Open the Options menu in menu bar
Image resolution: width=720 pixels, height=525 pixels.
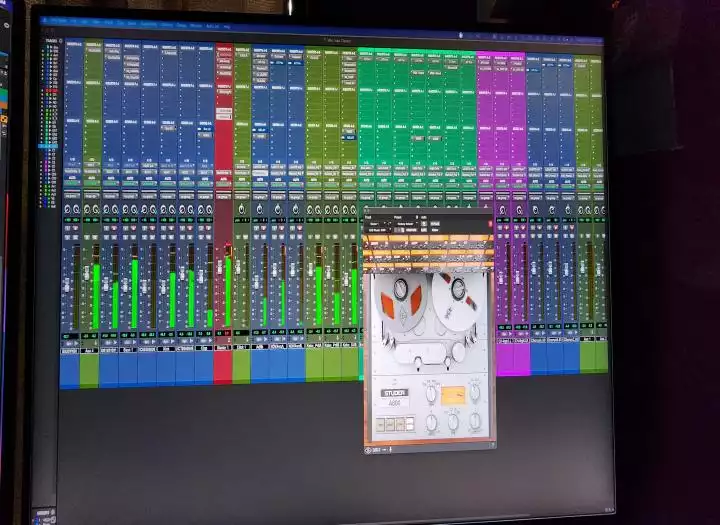click(167, 25)
